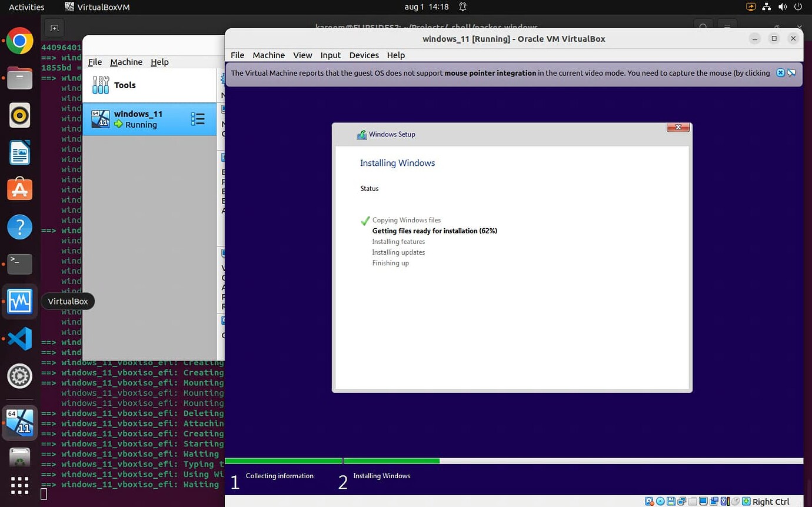The width and height of the screenshot is (812, 507).
Task: Click the green Installing Windows progress bar
Action: coord(391,461)
